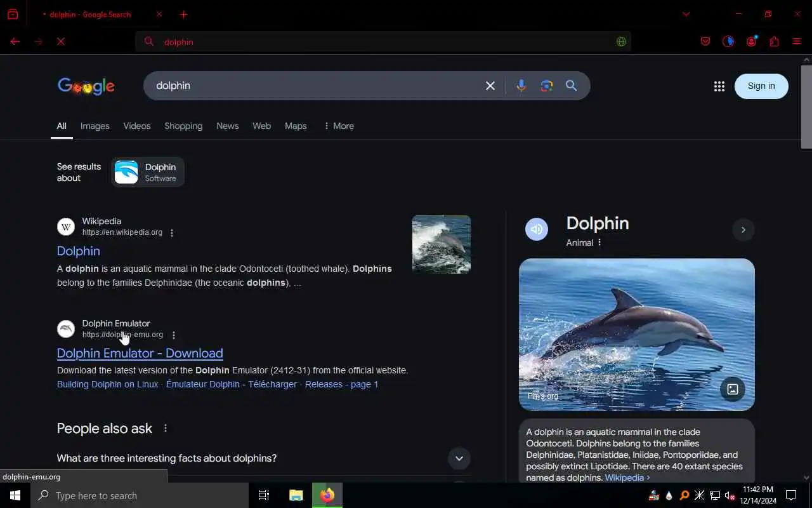The height and width of the screenshot is (508, 812).
Task: Open the three-dot menu next to Animal
Action: [x=599, y=243]
